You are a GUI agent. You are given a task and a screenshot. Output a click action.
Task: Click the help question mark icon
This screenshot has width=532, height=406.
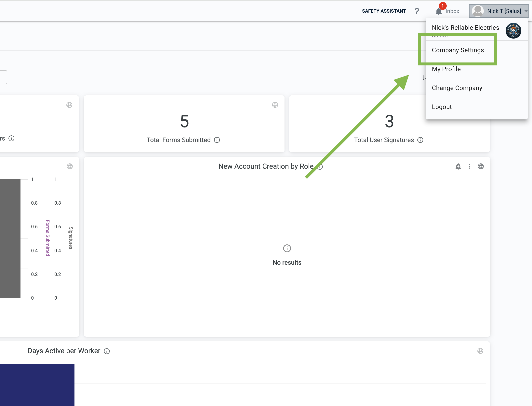[417, 11]
